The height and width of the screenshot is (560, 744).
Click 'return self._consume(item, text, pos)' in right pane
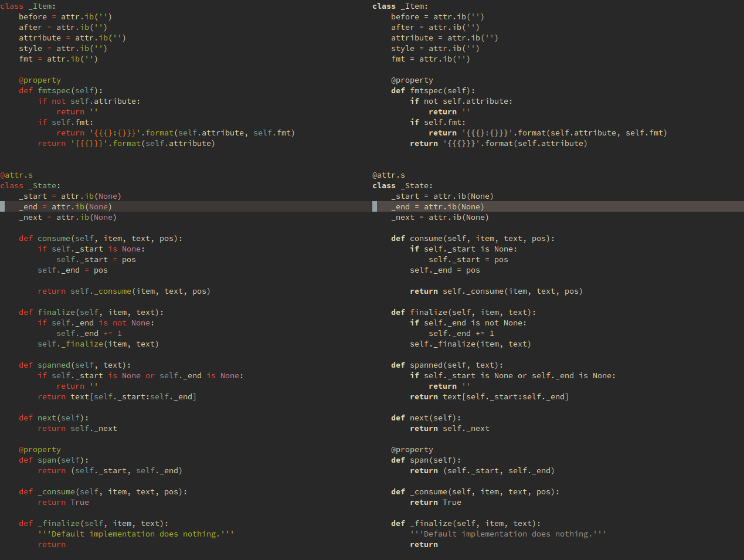click(x=496, y=291)
